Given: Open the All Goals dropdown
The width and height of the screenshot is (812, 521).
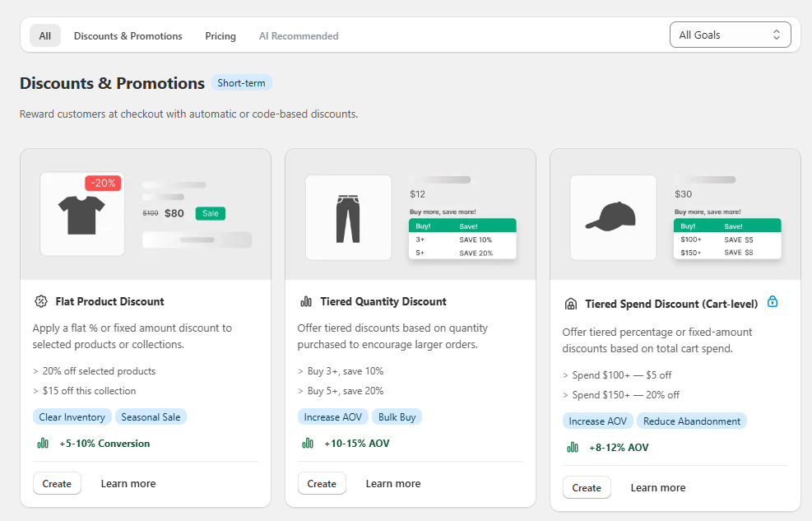Looking at the screenshot, I should click(730, 35).
